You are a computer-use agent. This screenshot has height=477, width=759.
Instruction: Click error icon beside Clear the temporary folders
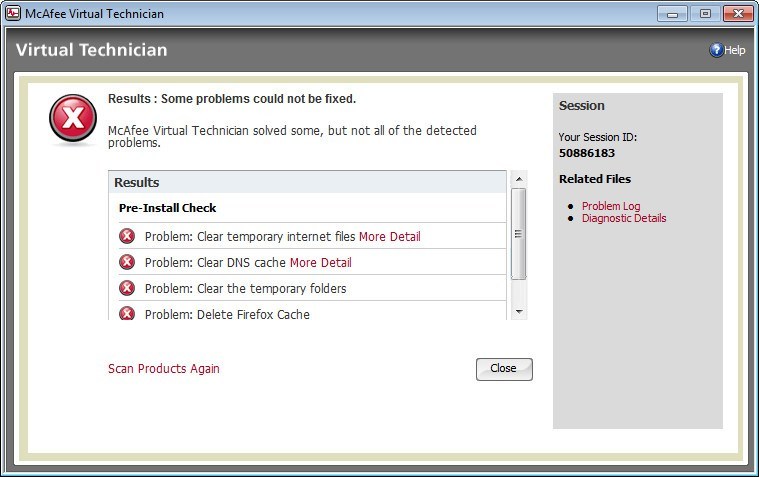click(127, 288)
